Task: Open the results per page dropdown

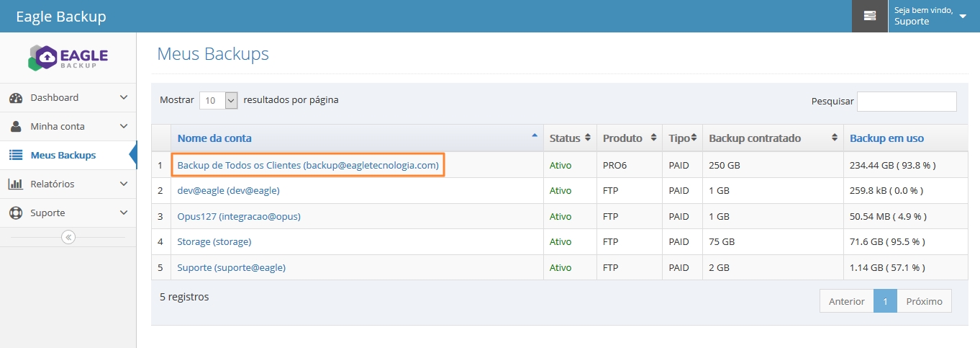Action: click(218, 101)
